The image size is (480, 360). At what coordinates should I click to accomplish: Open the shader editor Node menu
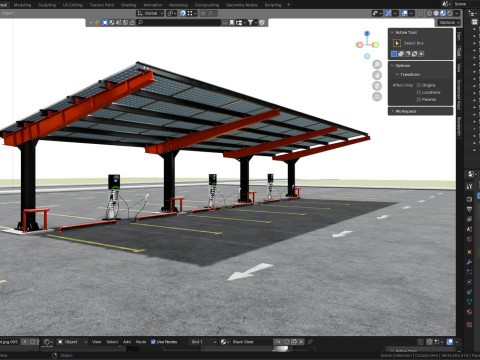tap(141, 342)
